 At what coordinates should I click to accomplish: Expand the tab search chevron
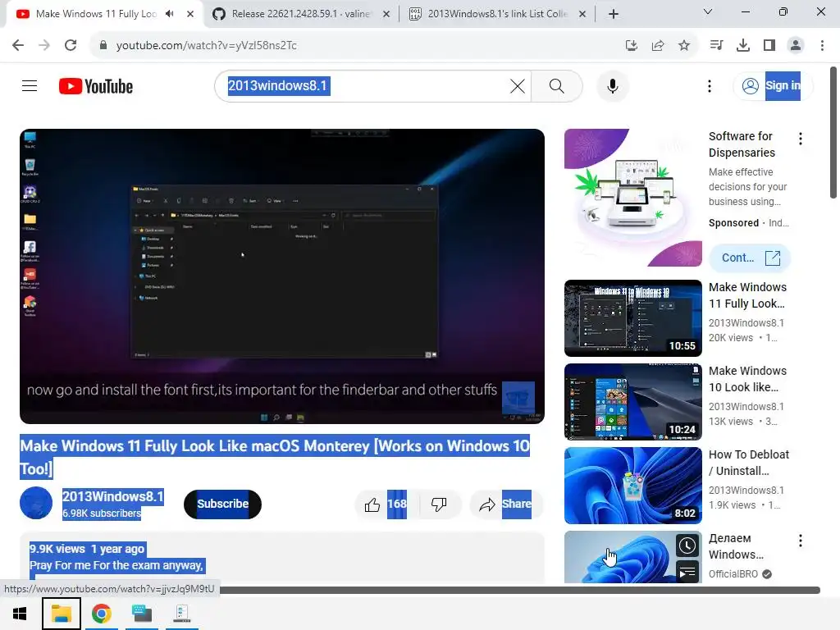click(707, 11)
